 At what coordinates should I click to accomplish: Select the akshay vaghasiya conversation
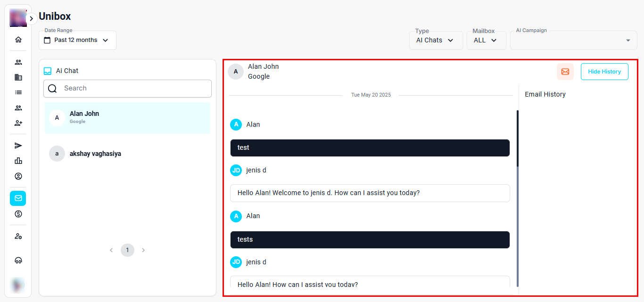coord(127,154)
